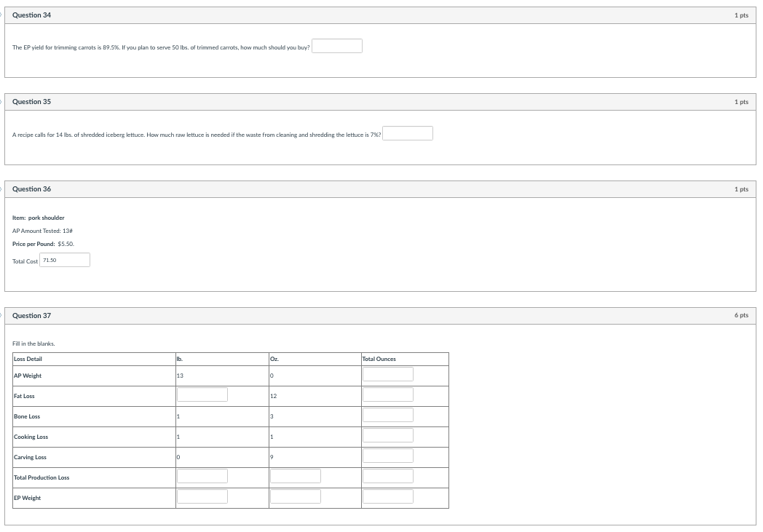Click the Question 34 carrots answer field
763x532 pixels.
click(337, 46)
